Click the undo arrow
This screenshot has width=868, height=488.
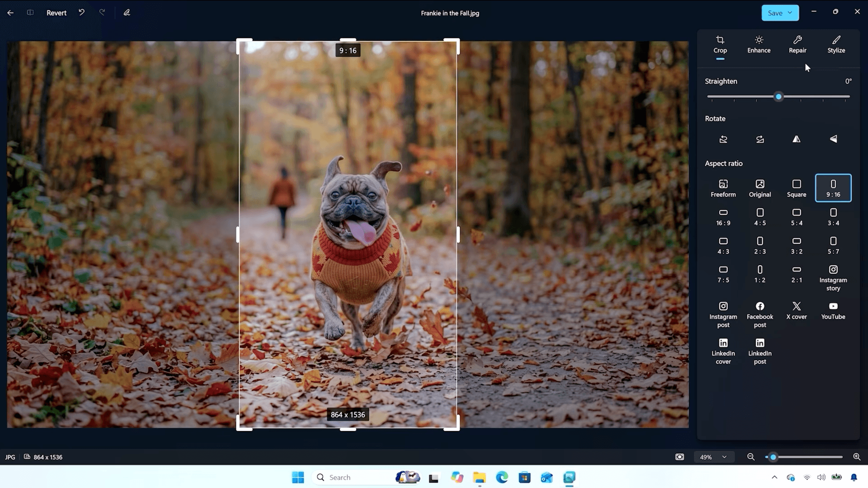(x=82, y=13)
